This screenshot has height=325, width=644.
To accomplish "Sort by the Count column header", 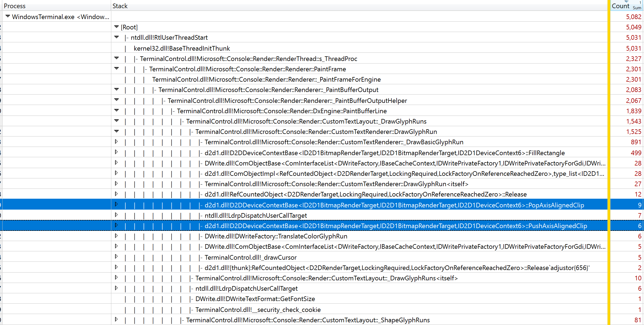I will click(620, 6).
